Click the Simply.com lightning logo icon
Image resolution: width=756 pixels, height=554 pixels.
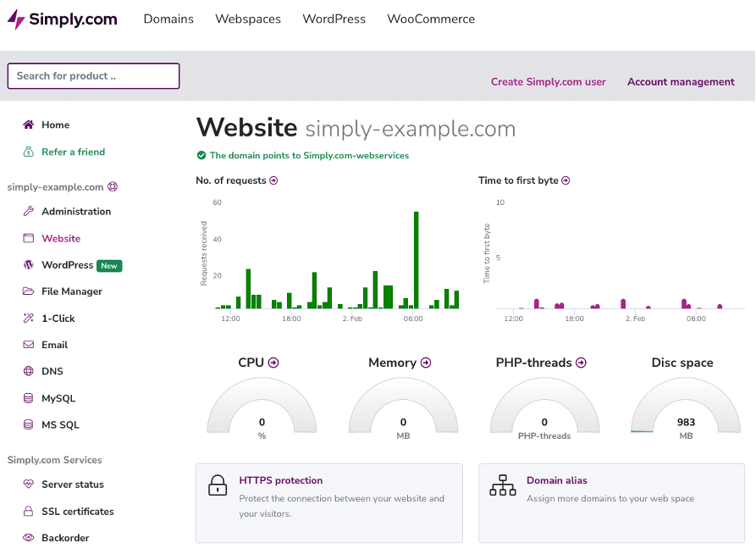[16, 19]
